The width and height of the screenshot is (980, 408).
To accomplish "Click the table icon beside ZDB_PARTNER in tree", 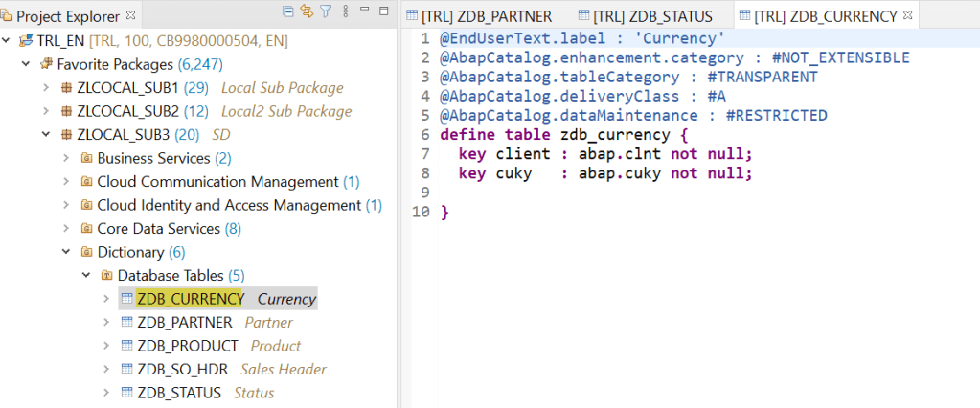I will click(x=126, y=323).
